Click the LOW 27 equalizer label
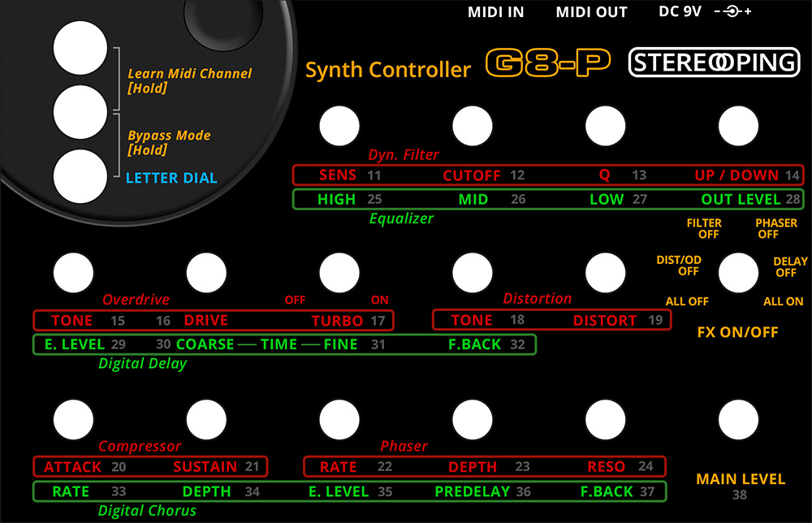This screenshot has height=523, width=812. pyautogui.click(x=618, y=199)
